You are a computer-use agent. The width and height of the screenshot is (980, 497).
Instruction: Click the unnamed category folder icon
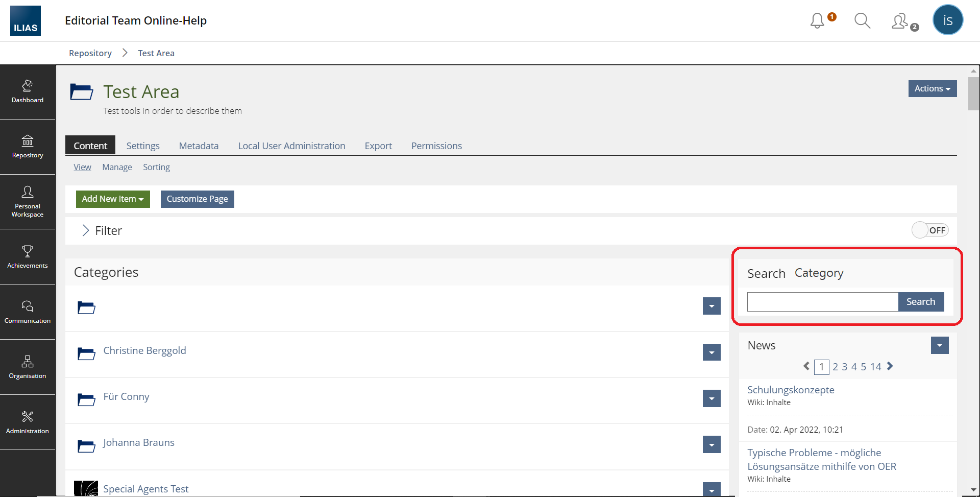(86, 307)
